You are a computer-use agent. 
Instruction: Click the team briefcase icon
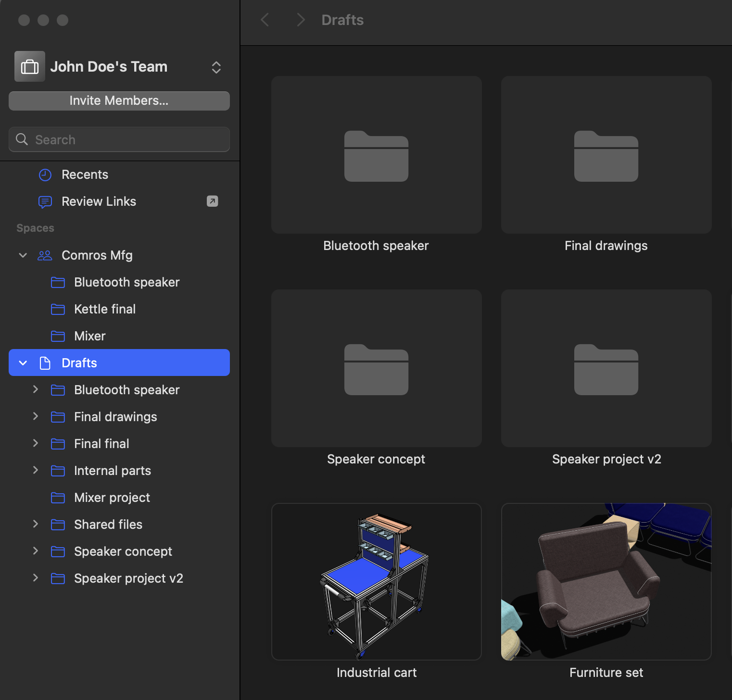30,66
